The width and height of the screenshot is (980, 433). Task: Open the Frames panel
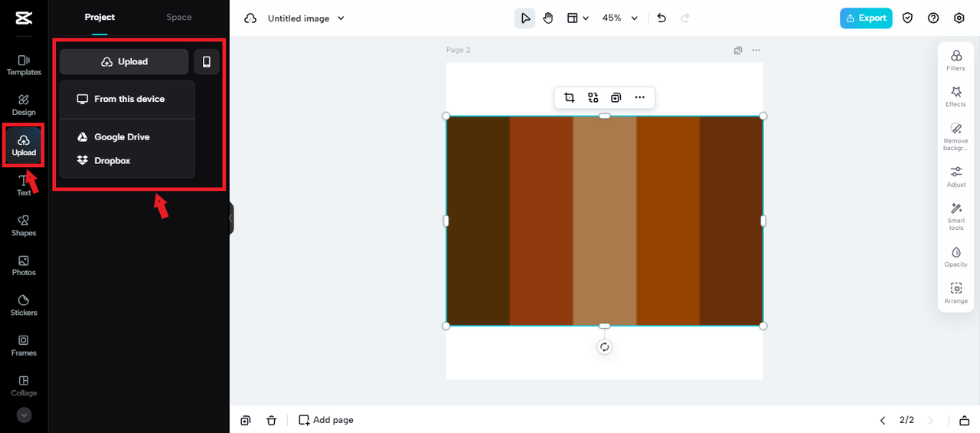[x=24, y=346]
